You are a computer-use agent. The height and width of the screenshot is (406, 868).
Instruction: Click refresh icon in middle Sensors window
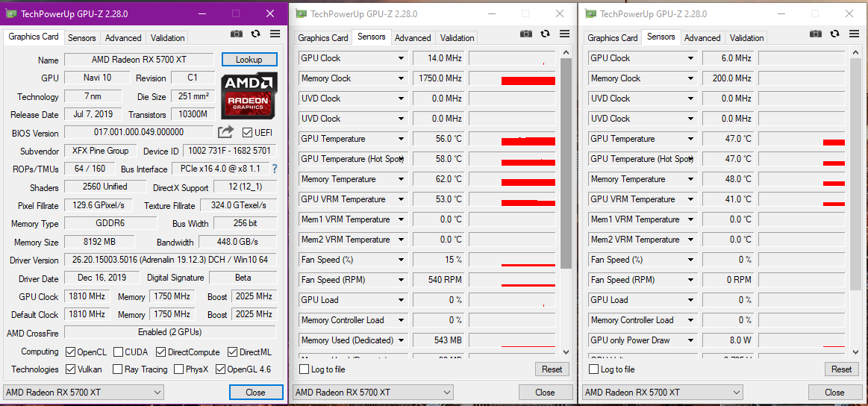pyautogui.click(x=546, y=34)
